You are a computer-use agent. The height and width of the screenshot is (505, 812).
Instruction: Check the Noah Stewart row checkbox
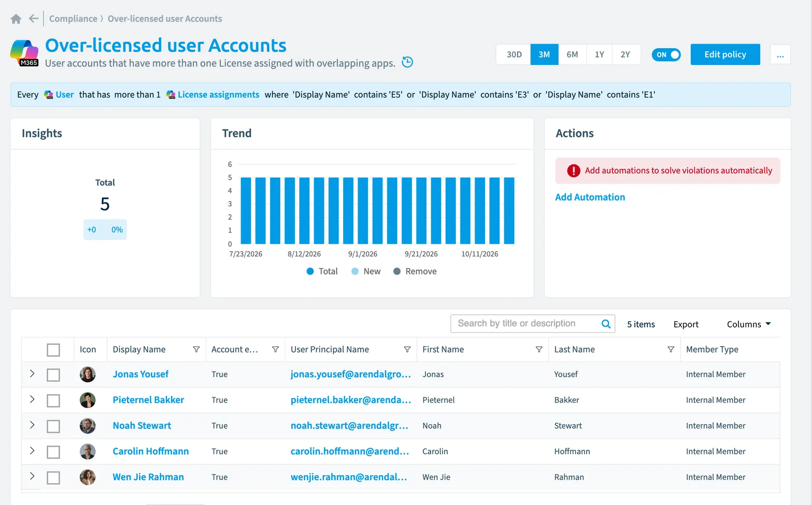coord(53,426)
